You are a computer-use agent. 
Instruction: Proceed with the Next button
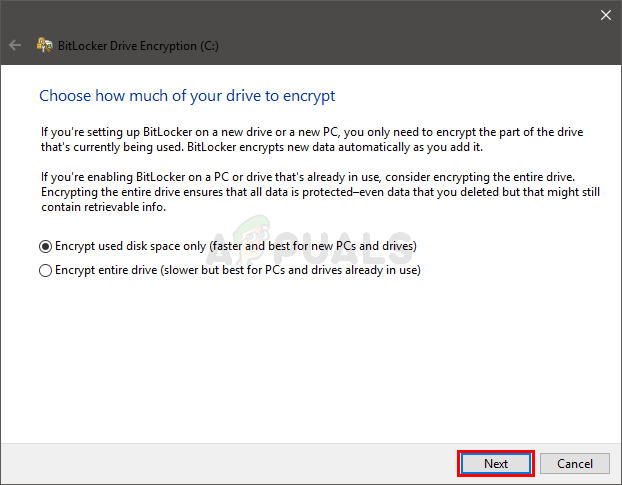pos(496,464)
